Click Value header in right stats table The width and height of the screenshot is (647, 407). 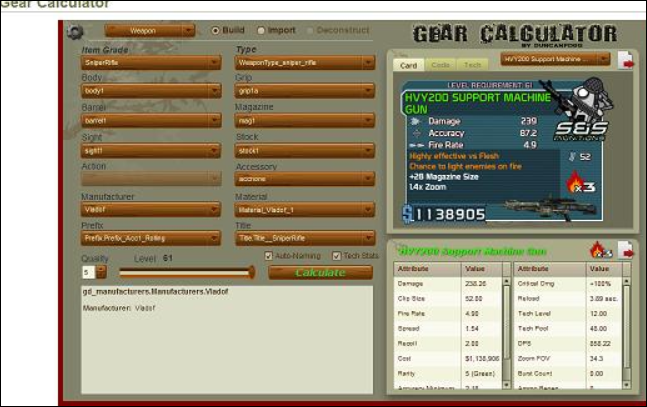[604, 269]
